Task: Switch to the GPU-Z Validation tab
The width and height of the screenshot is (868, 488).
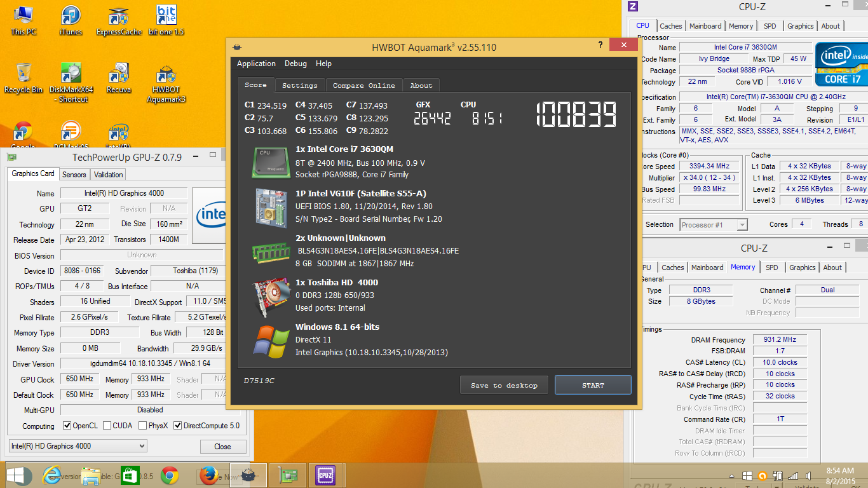Action: (109, 174)
